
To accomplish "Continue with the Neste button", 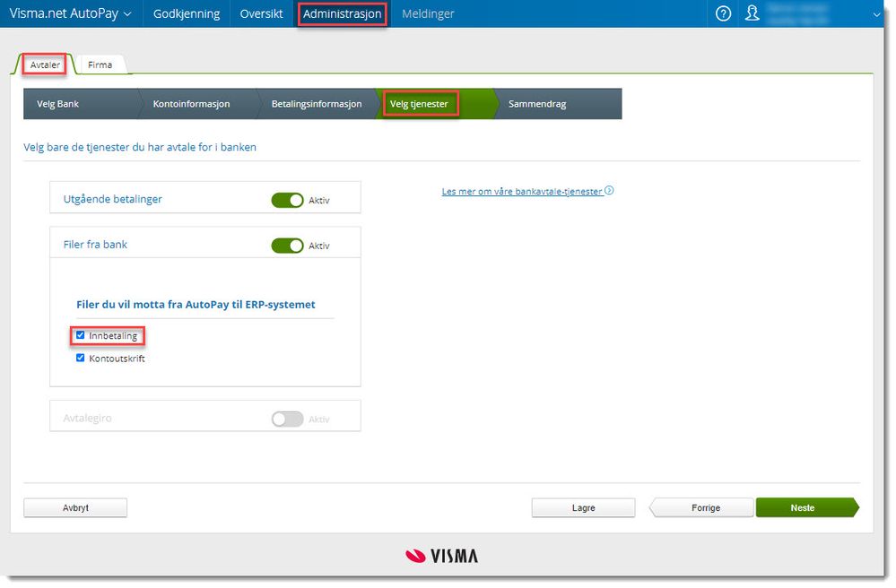I will tap(806, 507).
